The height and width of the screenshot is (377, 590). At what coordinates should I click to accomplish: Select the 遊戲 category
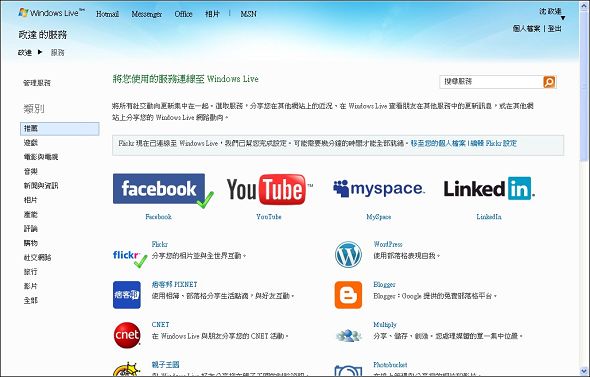(x=30, y=143)
